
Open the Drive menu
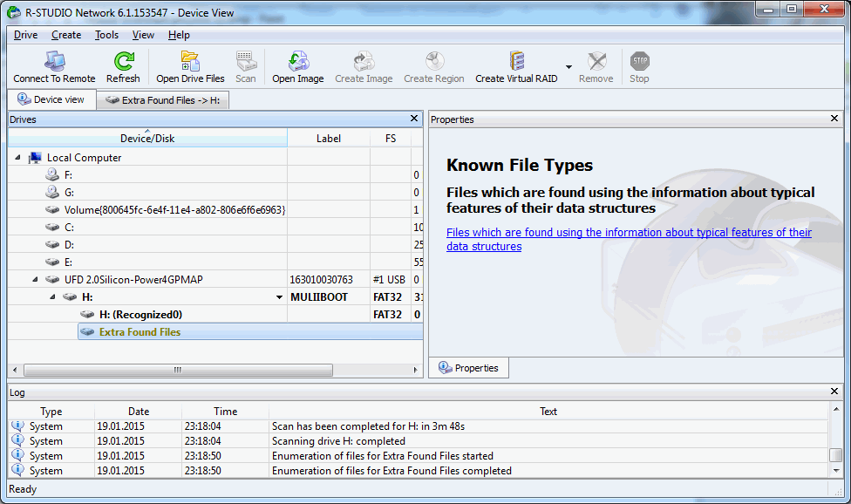pyautogui.click(x=25, y=35)
